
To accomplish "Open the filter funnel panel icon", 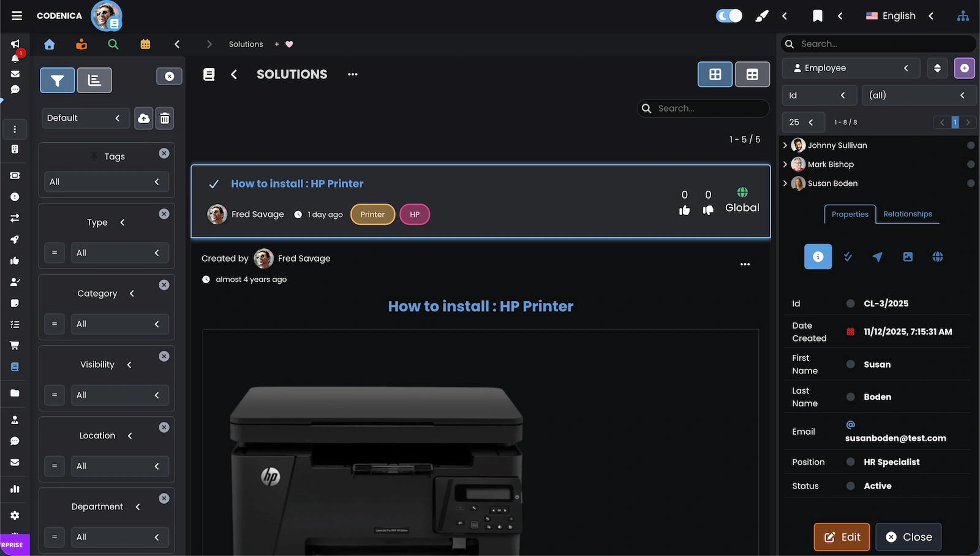I will tap(57, 80).
